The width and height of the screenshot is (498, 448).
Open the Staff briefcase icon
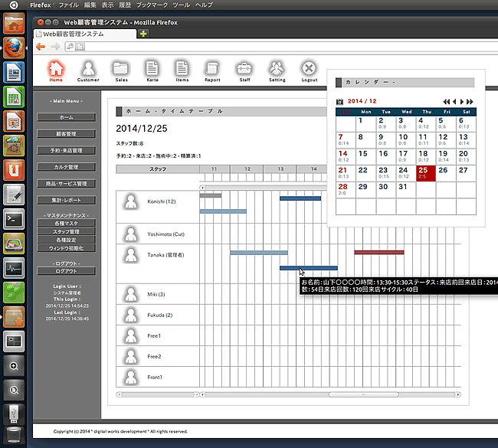point(244,69)
